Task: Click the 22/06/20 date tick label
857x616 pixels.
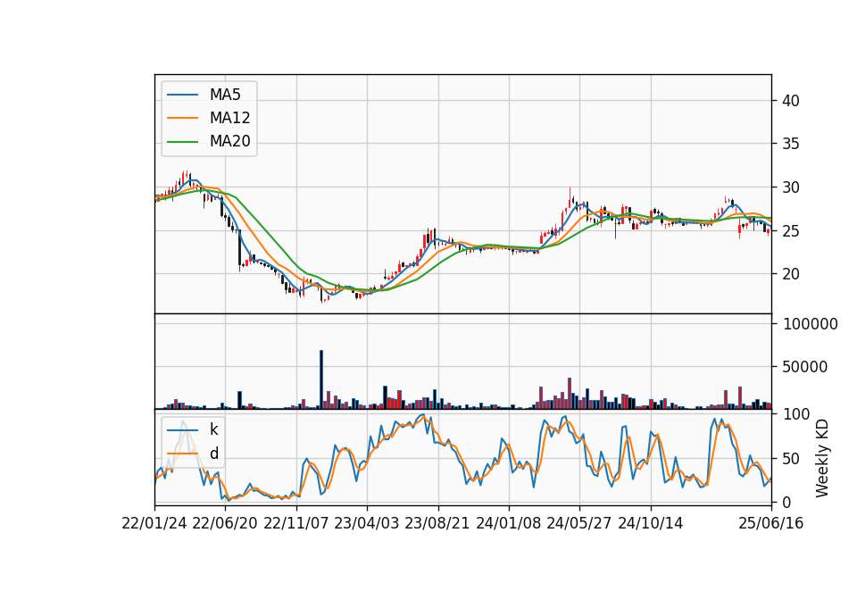Action: tap(225, 524)
